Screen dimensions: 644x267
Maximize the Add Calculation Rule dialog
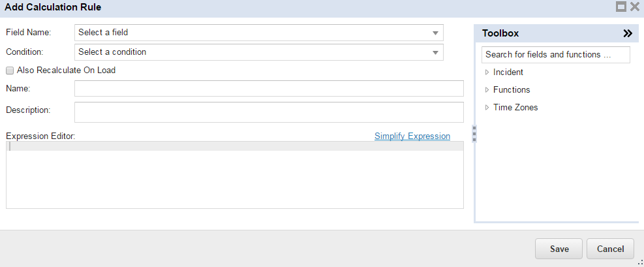point(621,7)
